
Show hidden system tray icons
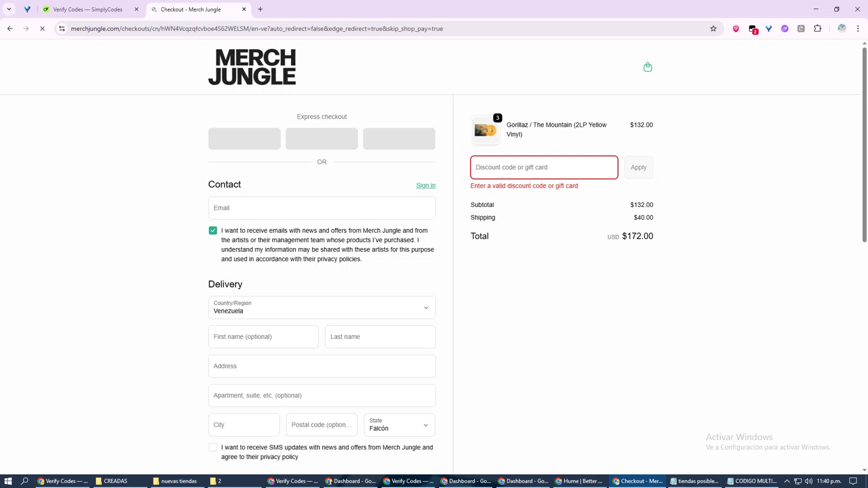tap(787, 481)
